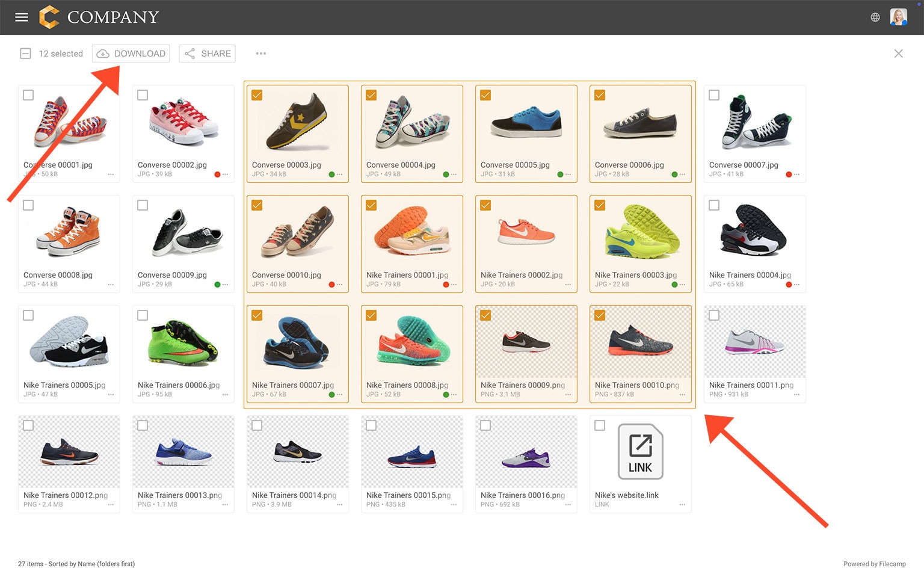Check the Nike's website.link checkbox

[x=600, y=425]
